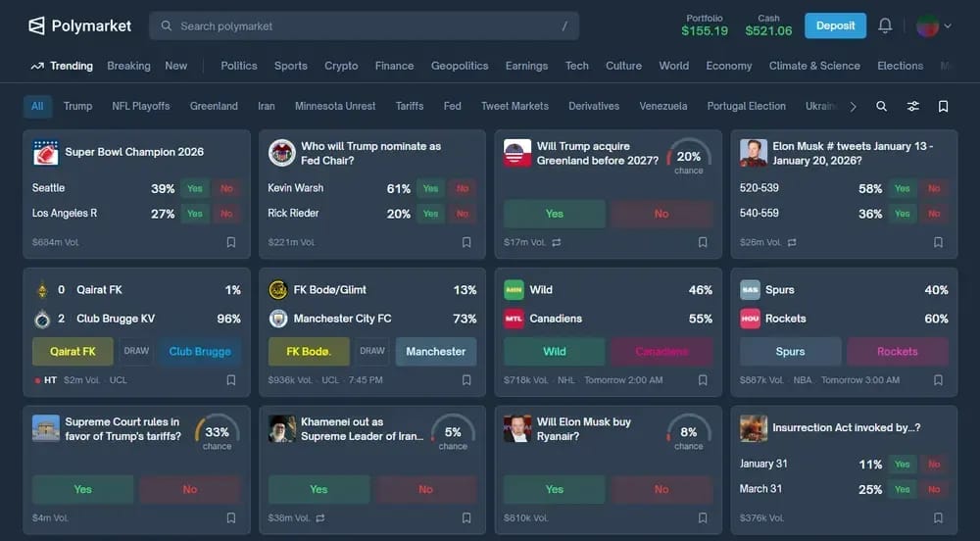Pick Club Brugge to win
The image size is (980, 541).
coord(200,352)
